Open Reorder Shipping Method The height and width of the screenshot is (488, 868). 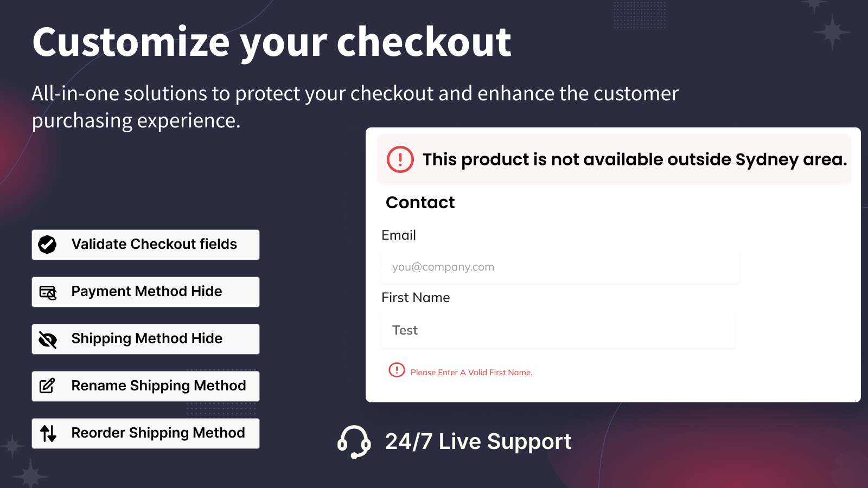point(145,433)
